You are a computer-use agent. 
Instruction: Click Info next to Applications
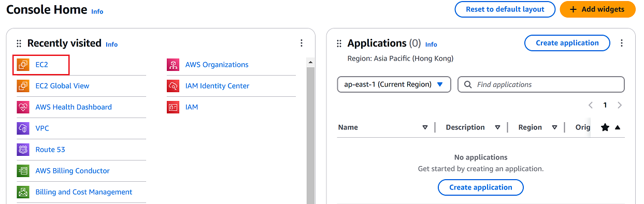pos(431,45)
